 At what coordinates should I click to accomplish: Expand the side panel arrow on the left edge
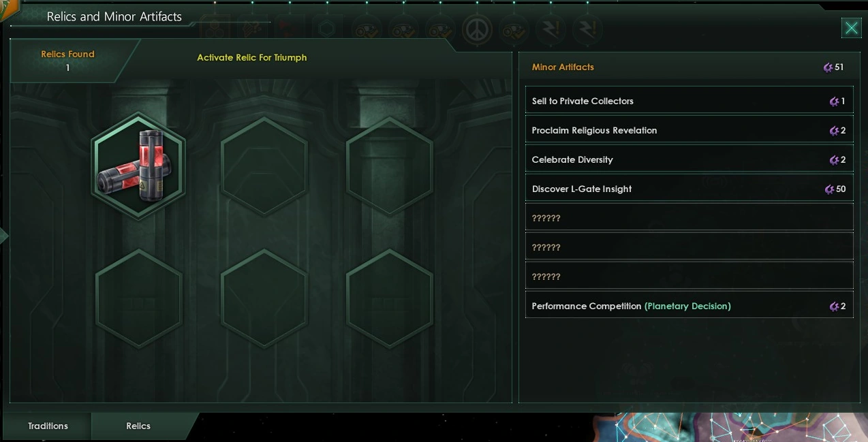pyautogui.click(x=4, y=236)
